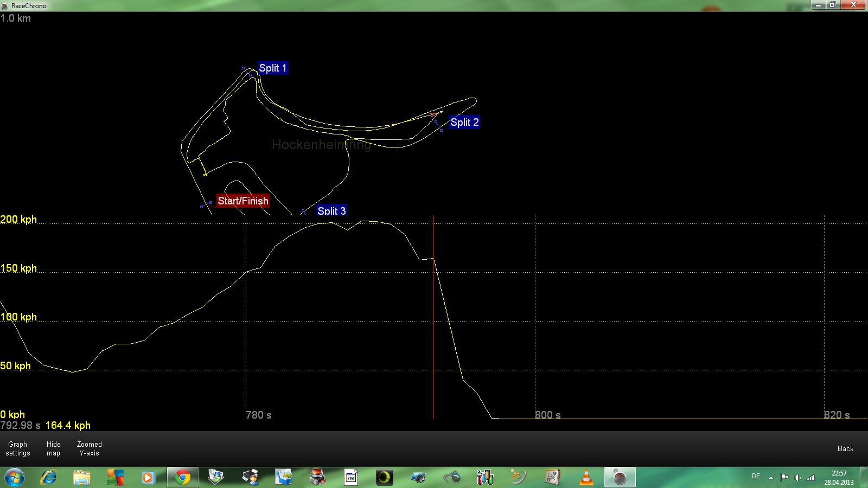Open the Windows Start menu
This screenshot has height=488, width=868.
pyautogui.click(x=15, y=478)
